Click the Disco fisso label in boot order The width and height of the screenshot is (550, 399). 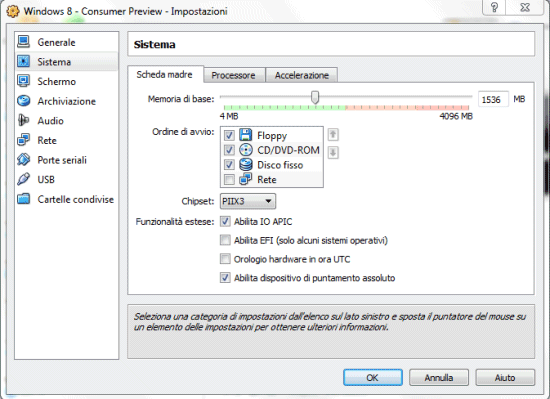(x=280, y=165)
